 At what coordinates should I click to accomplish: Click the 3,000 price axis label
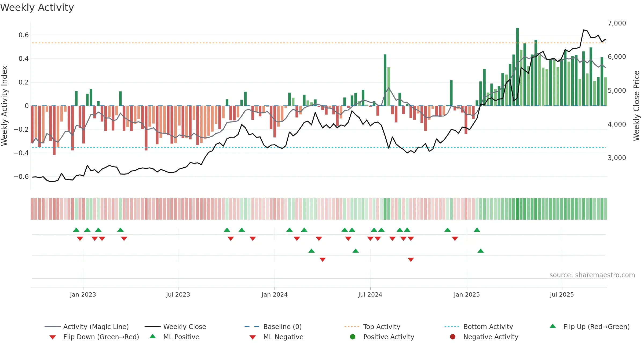[617, 158]
